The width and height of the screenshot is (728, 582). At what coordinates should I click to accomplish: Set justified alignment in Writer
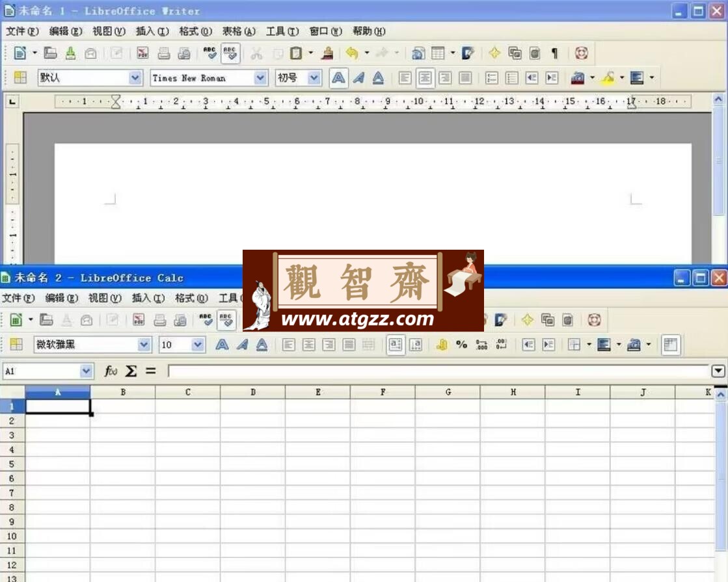tap(465, 77)
